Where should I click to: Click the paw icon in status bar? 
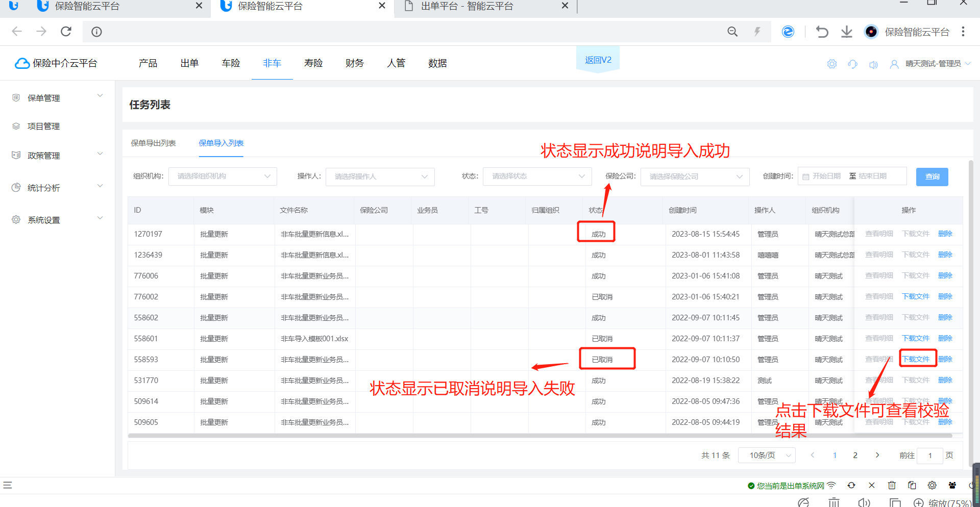pos(952,485)
